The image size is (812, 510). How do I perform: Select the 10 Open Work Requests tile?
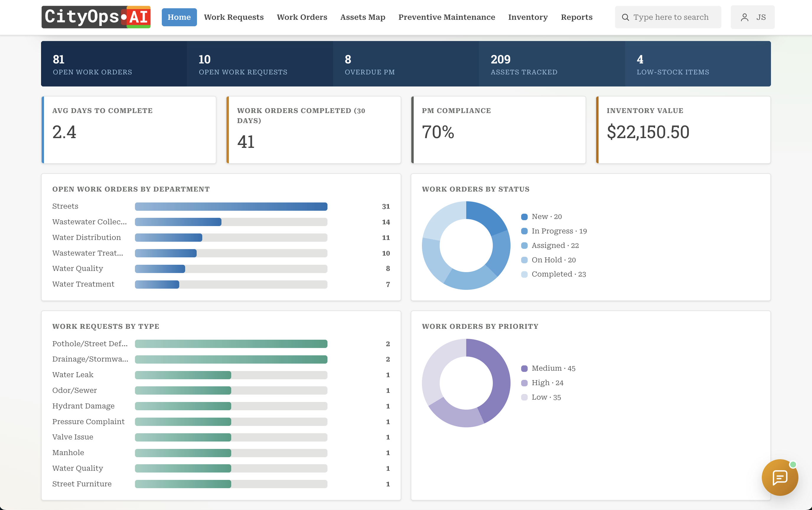260,64
